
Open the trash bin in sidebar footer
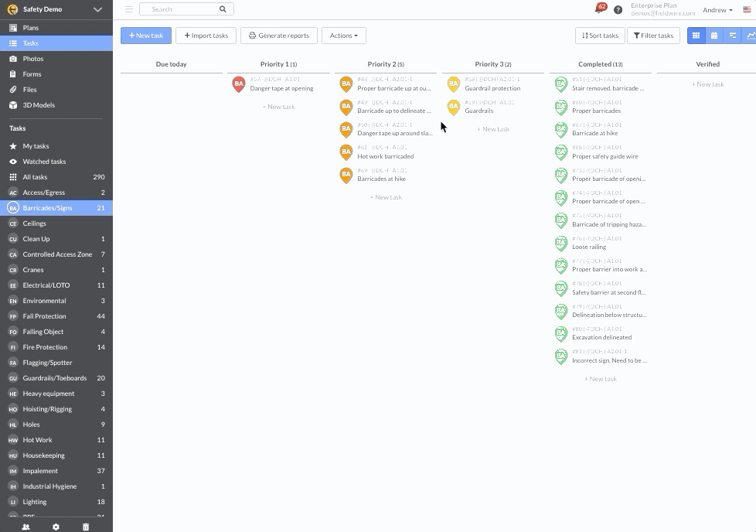86,527
